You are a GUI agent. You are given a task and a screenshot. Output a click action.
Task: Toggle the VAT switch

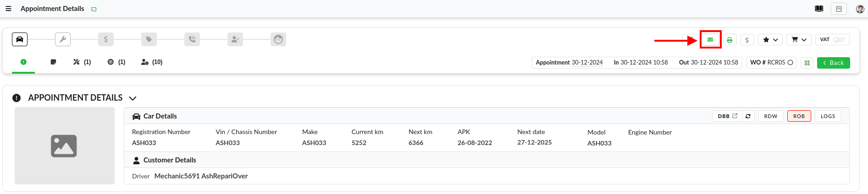[x=839, y=40]
